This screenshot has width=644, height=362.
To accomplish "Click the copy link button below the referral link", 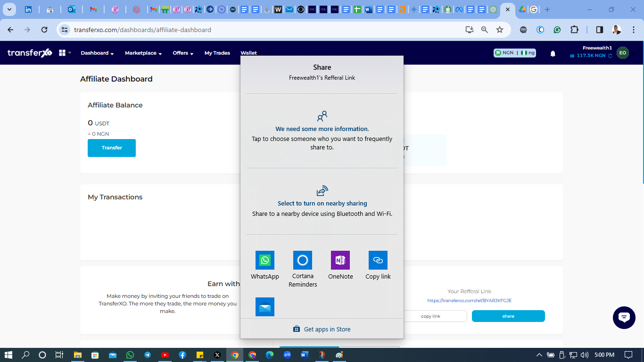I will point(430,316).
